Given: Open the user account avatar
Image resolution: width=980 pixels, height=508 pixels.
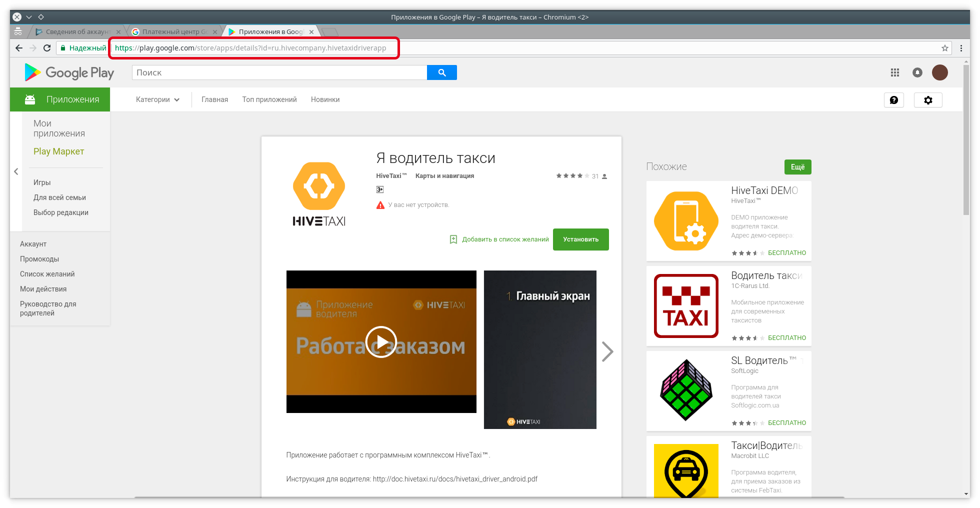Looking at the screenshot, I should pyautogui.click(x=940, y=72).
